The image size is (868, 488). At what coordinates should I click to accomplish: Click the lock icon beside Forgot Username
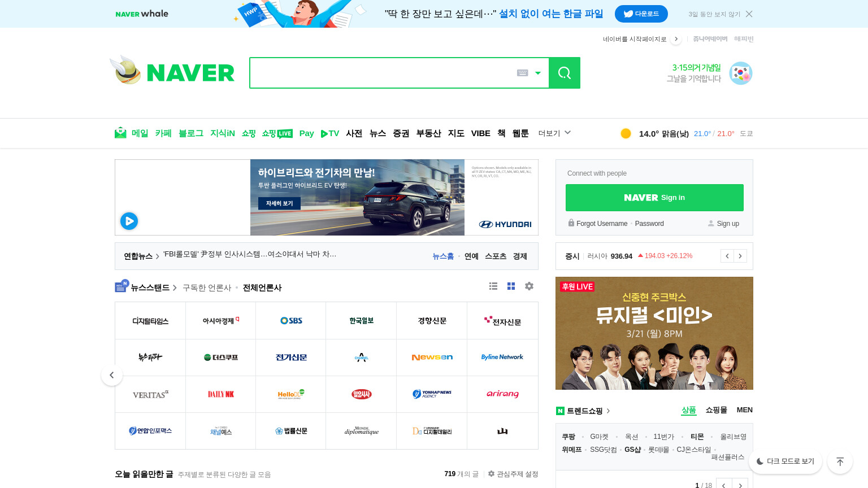pos(571,223)
